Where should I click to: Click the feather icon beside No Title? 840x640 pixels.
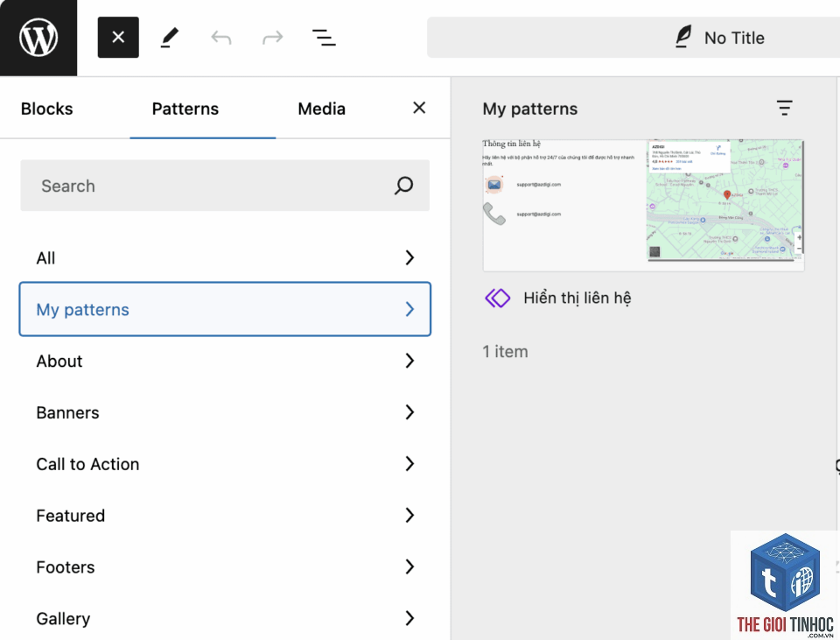coord(683,37)
